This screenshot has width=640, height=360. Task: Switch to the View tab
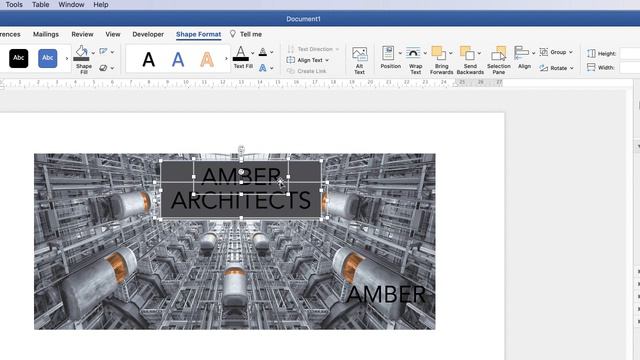tap(113, 34)
